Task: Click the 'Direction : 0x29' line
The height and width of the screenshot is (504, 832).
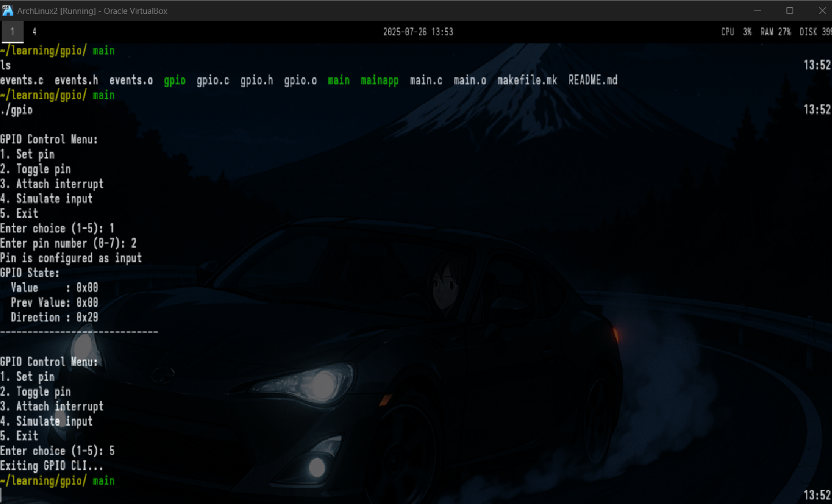Action: pyautogui.click(x=55, y=317)
